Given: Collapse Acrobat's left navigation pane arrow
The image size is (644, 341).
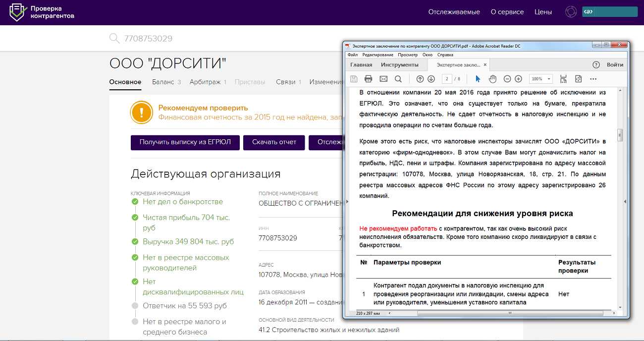Looking at the screenshot, I should (346, 201).
